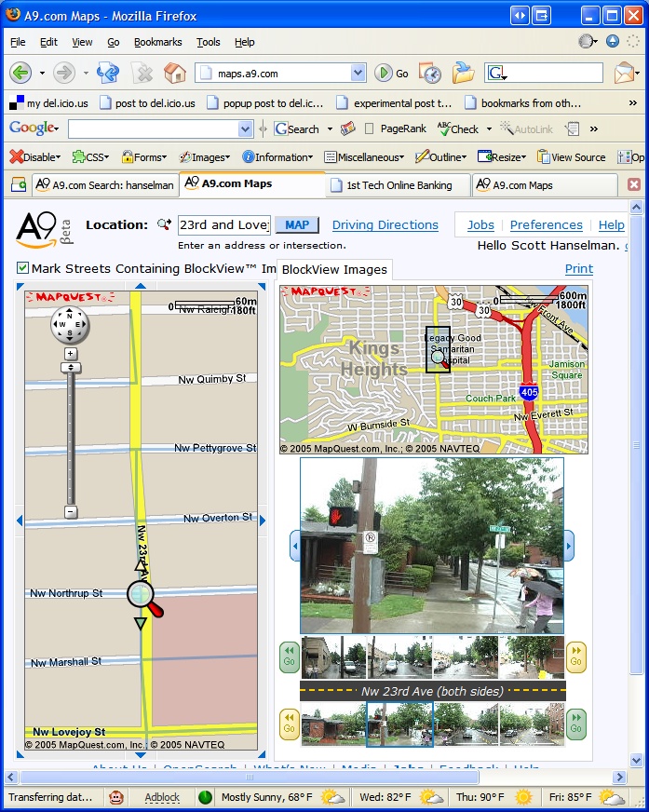The image size is (649, 812).
Task: Go to the Home page icon
Action: point(175,73)
